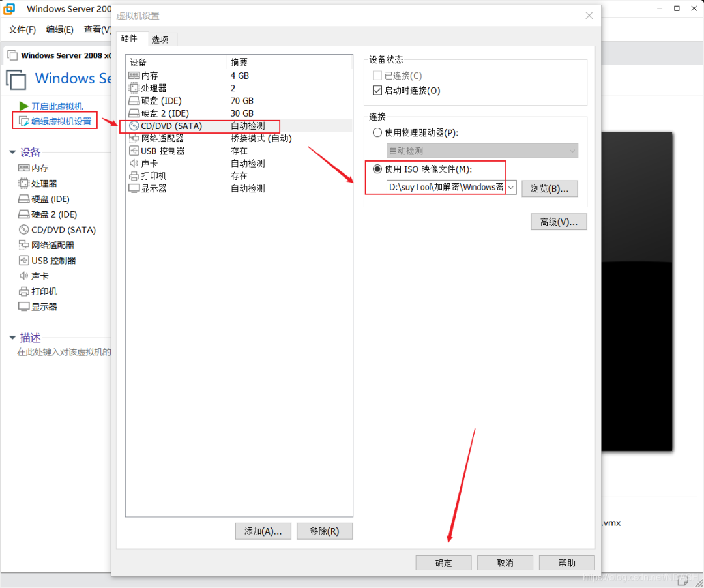Screen dimensions: 704x588
Task: Select the 使用 ISO 映像文件(M) radio button
Action: 377,169
